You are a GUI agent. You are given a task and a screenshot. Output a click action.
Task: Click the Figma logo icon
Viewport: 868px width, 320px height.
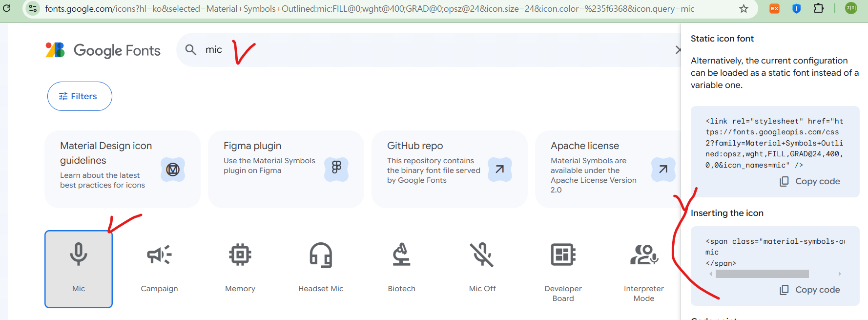point(336,168)
